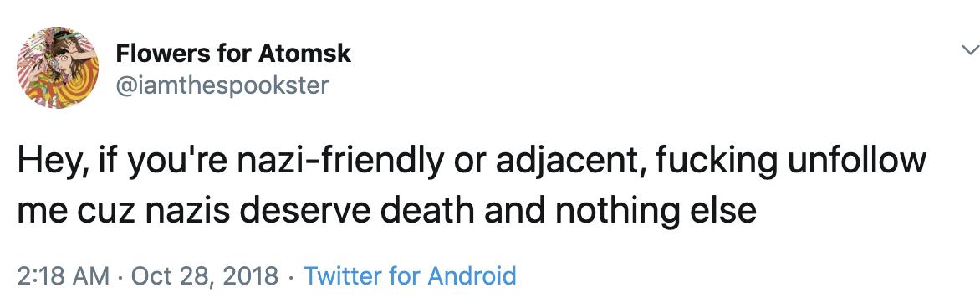Click the Oct 28, 2018 date
Viewport: 980px width, 308px height.
click(205, 276)
